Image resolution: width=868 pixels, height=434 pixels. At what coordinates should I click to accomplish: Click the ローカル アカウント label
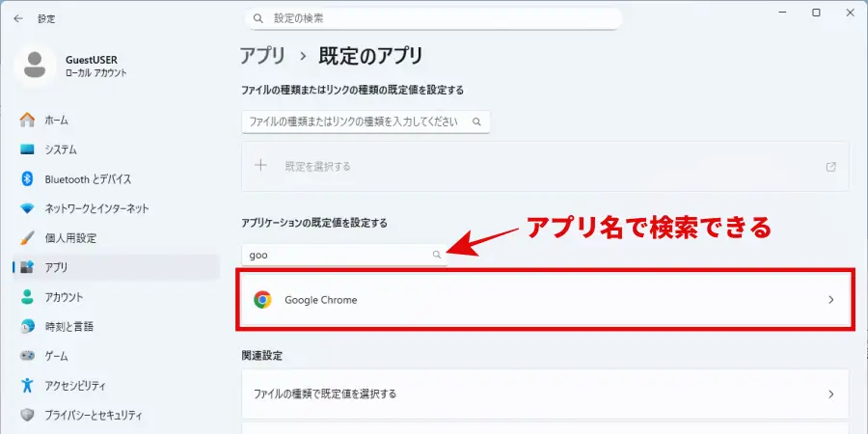coord(95,72)
